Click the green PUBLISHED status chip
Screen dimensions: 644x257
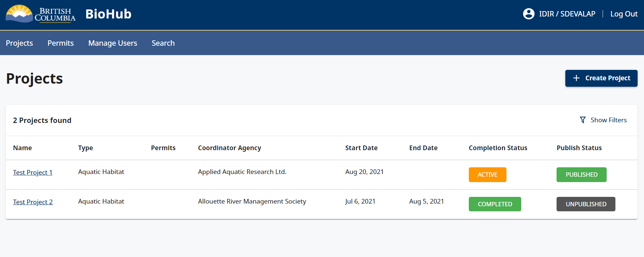(581, 175)
